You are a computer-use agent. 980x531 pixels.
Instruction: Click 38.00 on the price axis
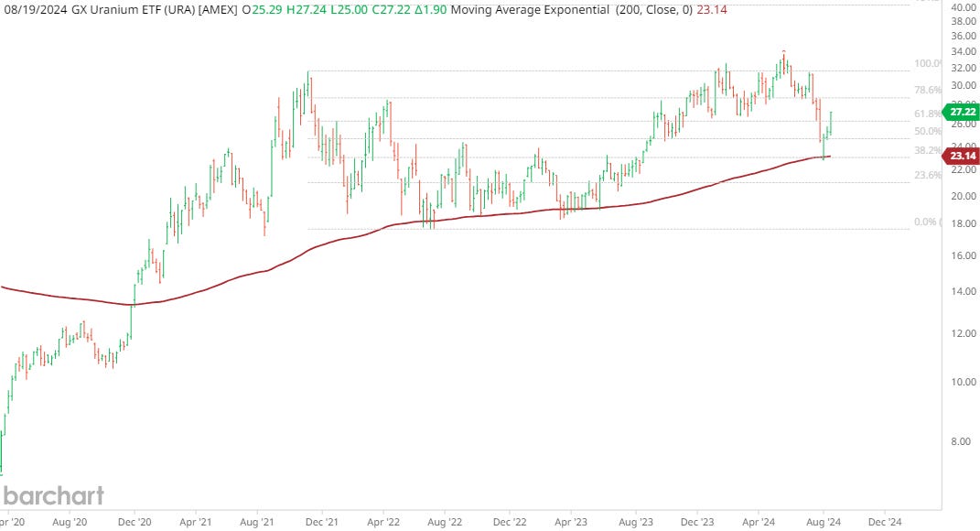click(964, 21)
